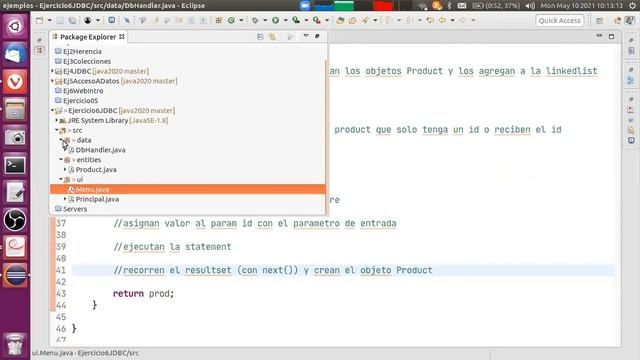Image resolution: width=640 pixels, height=360 pixels.
Task: Click the Open Task icon
Action: point(352,20)
